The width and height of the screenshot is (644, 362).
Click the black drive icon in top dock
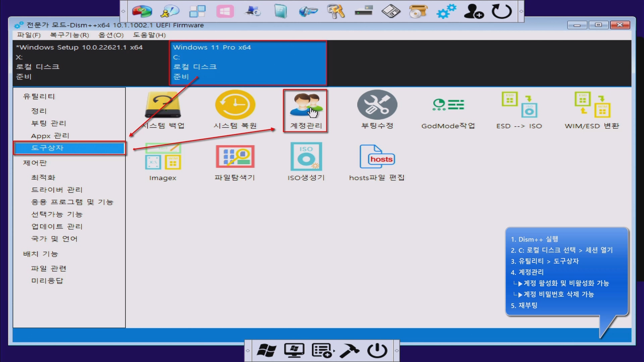(364, 11)
